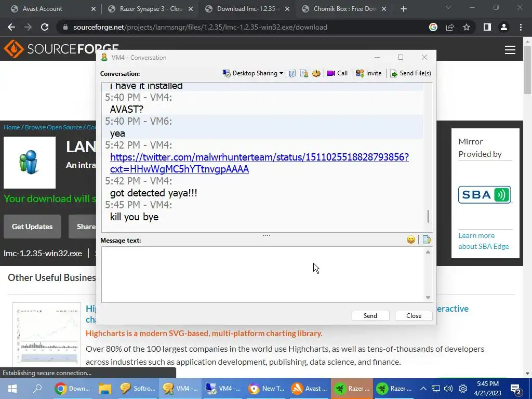Click the lmc-1.2.35-win32.exe file name text

pos(43,254)
